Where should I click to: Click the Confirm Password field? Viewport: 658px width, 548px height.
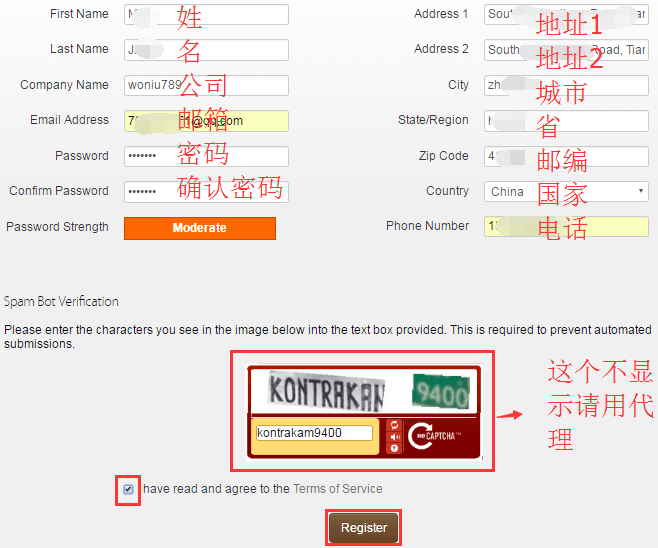(206, 191)
